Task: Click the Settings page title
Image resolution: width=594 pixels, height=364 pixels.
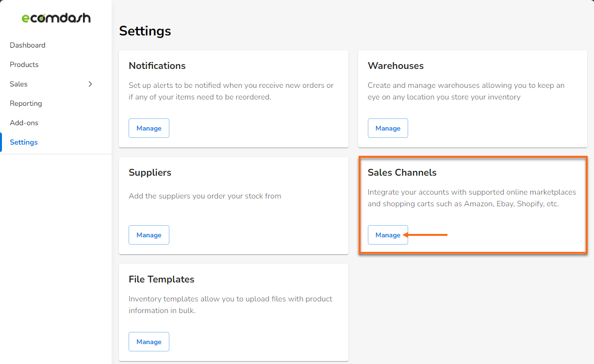Action: tap(145, 31)
